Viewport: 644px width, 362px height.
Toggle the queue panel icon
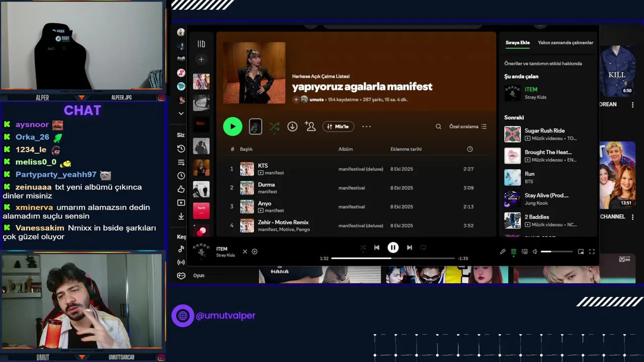[x=514, y=252]
